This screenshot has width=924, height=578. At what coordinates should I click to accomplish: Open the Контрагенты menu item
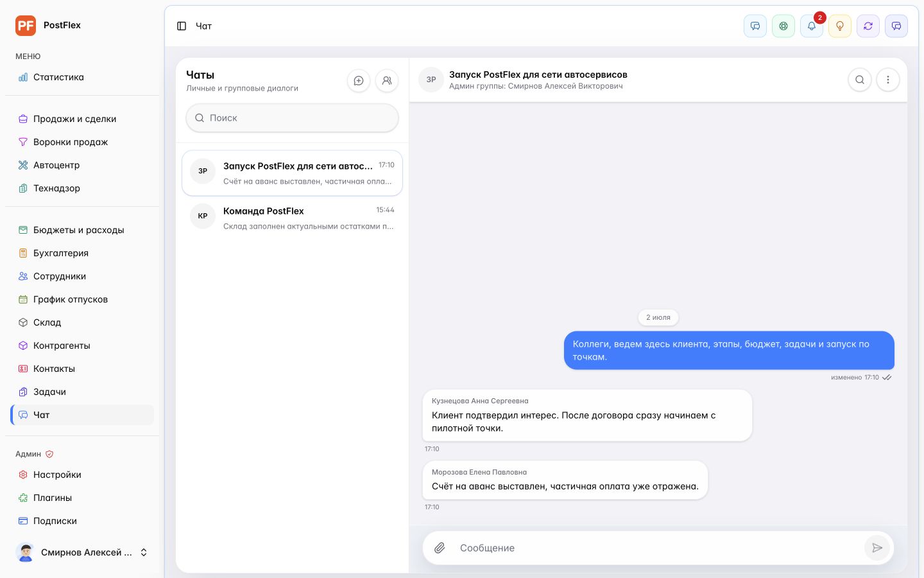[x=82, y=346]
